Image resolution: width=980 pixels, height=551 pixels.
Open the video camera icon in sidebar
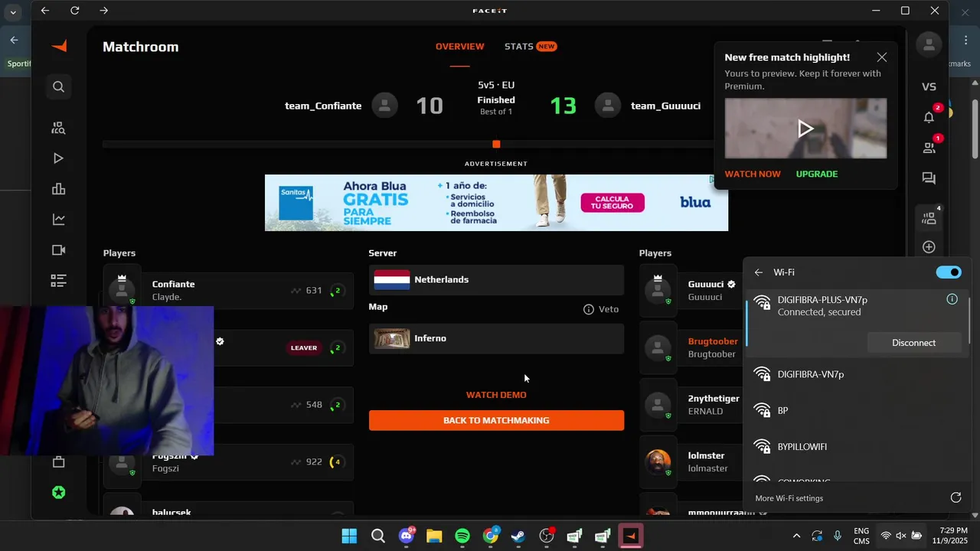click(58, 250)
